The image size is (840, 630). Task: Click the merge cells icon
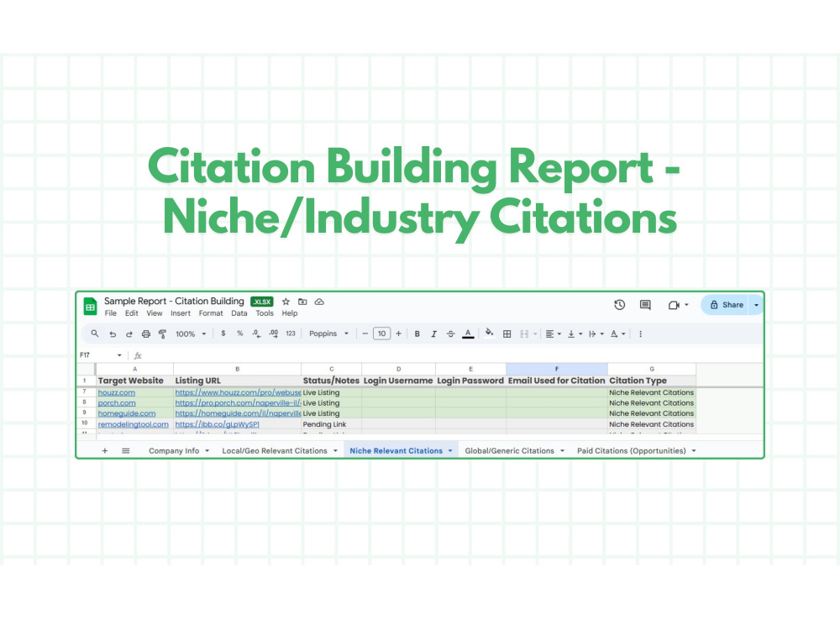pyautogui.click(x=524, y=333)
